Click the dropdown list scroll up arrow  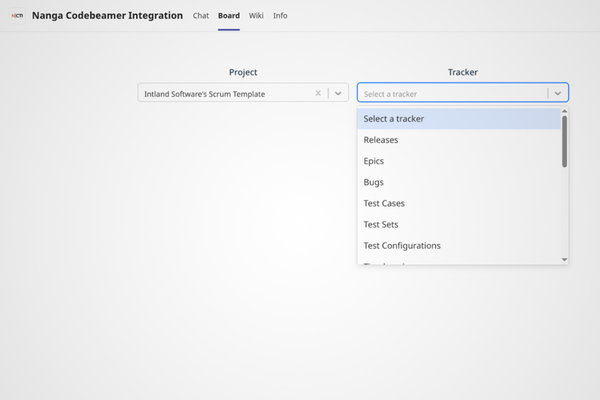(x=564, y=111)
